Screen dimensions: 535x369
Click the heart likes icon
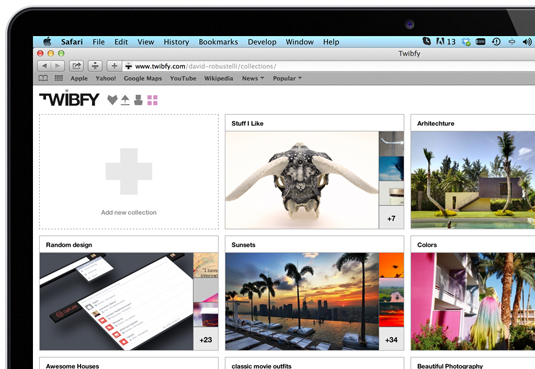coord(112,100)
